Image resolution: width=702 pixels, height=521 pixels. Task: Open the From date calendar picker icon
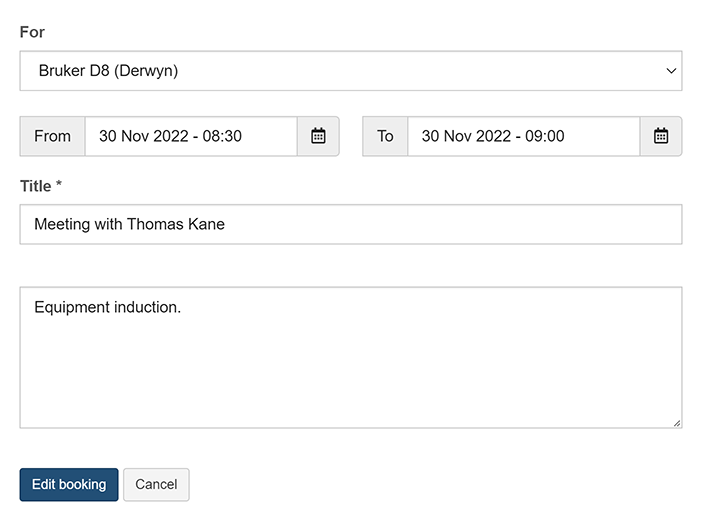(x=318, y=136)
